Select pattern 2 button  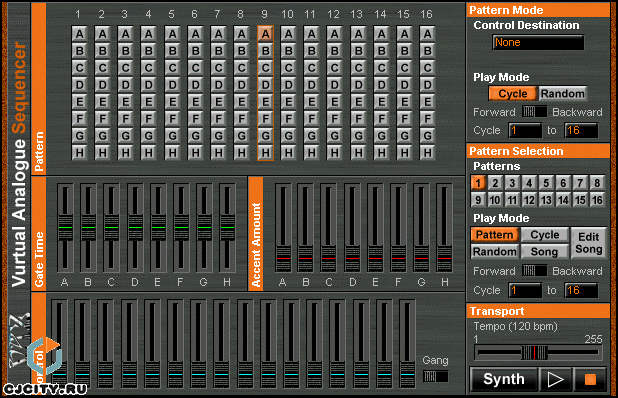click(495, 183)
